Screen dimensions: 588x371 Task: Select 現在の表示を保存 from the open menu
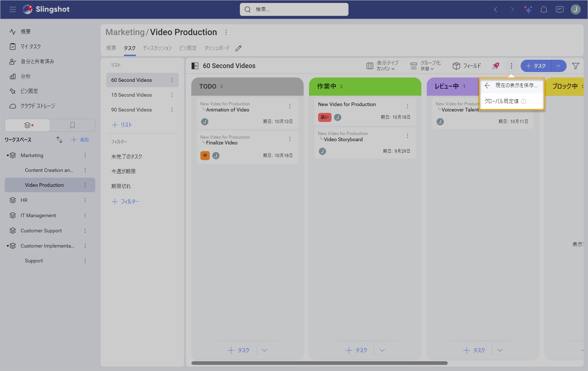514,85
